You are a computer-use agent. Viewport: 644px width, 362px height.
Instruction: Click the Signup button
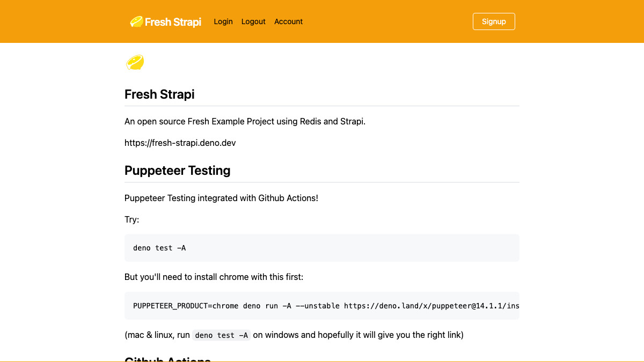point(494,21)
